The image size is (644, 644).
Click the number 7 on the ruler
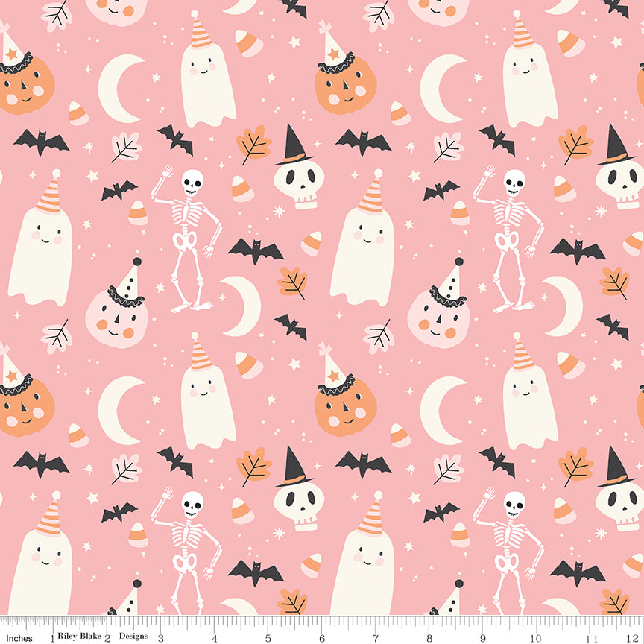click(376, 638)
